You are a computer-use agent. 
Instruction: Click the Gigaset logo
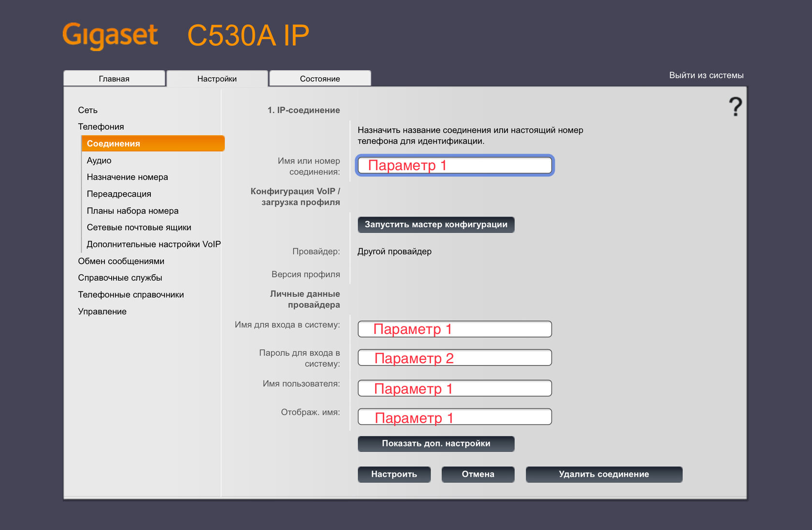pyautogui.click(x=110, y=36)
